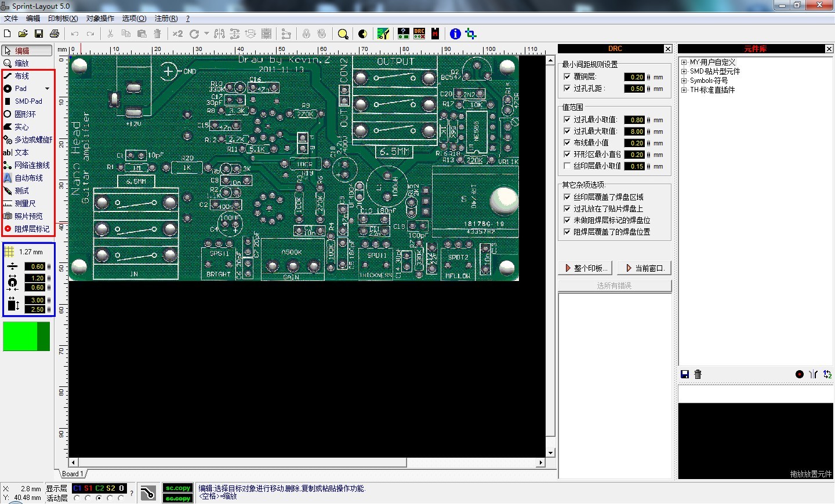Pick the 多边或螺旋 polygon tool
This screenshot has height=504, width=835.
[27, 140]
